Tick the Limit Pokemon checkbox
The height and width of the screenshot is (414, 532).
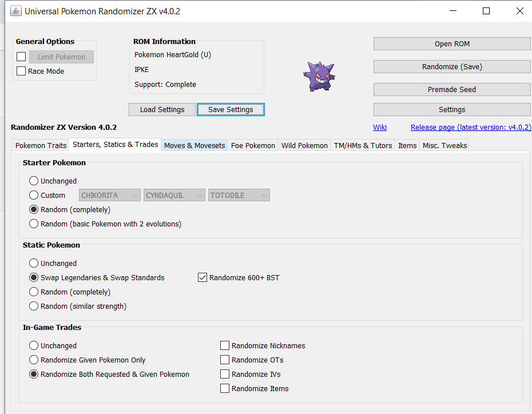(21, 57)
